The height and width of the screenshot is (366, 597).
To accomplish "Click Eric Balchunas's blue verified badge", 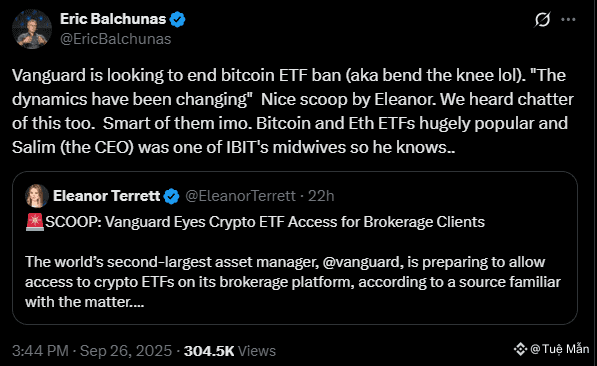I will coord(177,19).
